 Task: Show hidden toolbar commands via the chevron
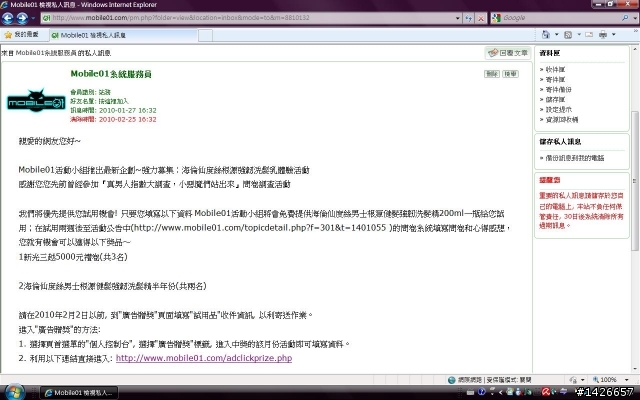(x=636, y=32)
